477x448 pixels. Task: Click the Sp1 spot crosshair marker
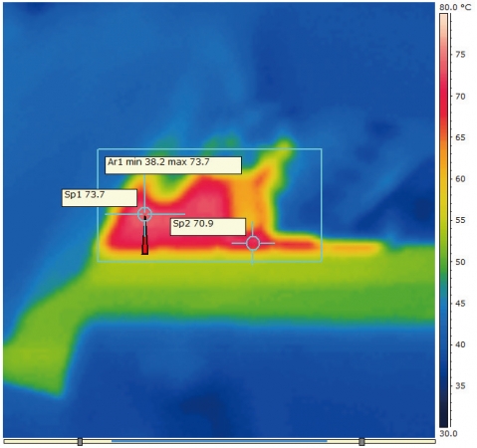(145, 214)
